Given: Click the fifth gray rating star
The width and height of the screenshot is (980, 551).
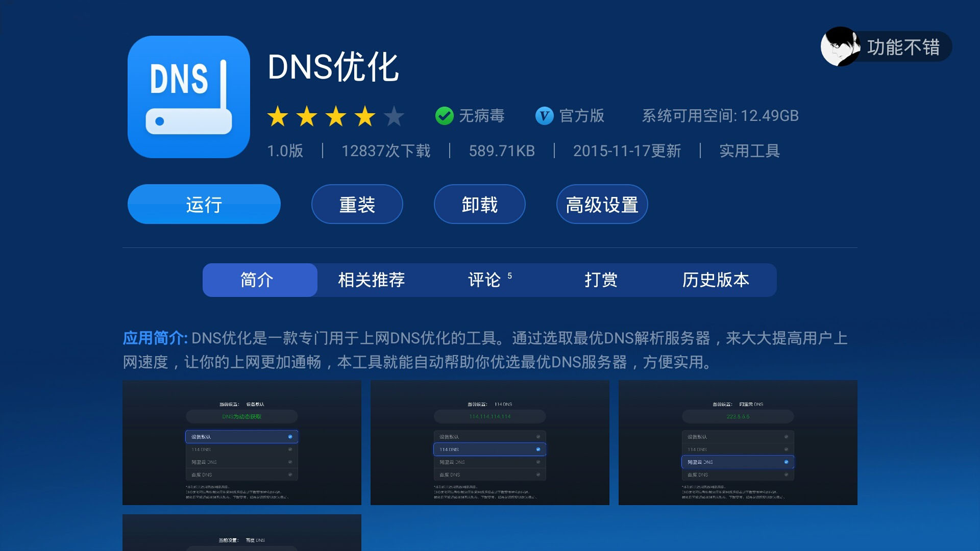Looking at the screenshot, I should click(x=394, y=116).
